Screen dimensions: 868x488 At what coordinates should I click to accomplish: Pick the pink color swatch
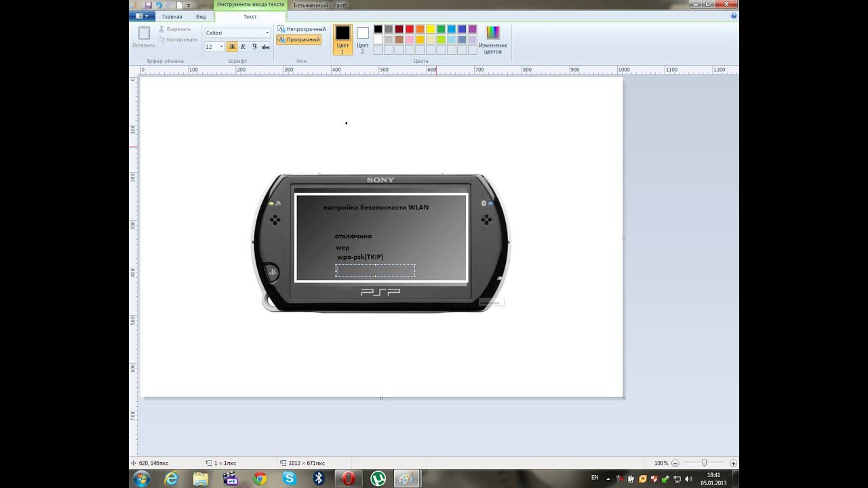point(410,39)
